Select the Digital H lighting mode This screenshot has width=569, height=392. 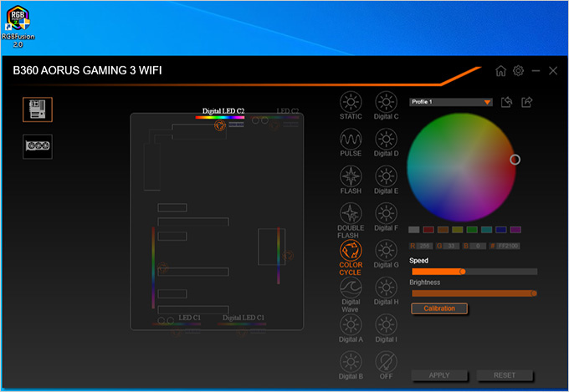pos(386,291)
